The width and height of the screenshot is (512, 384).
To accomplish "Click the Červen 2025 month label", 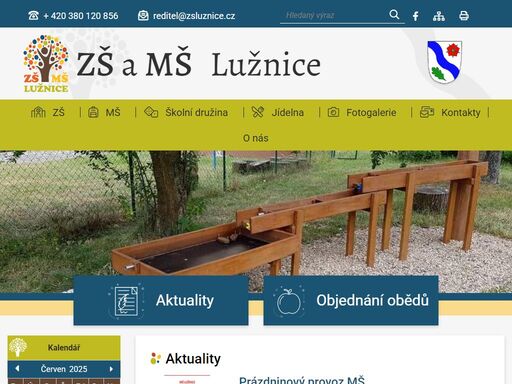I will pos(64,369).
